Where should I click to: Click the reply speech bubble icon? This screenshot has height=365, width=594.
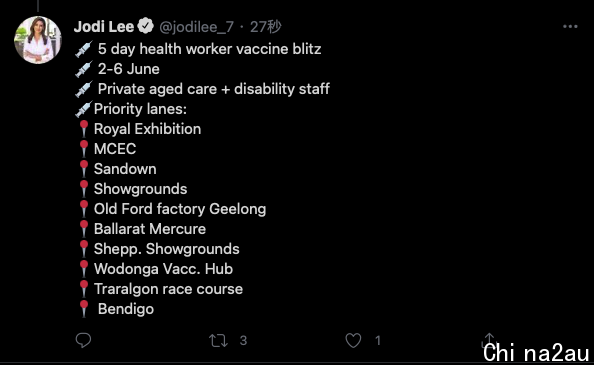point(83,340)
